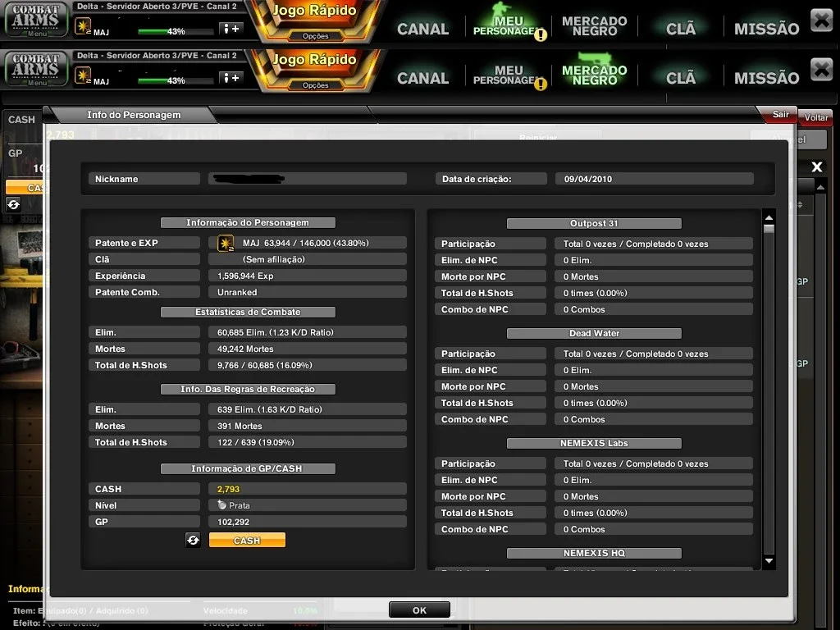Click silver Prata level icon

click(x=221, y=504)
